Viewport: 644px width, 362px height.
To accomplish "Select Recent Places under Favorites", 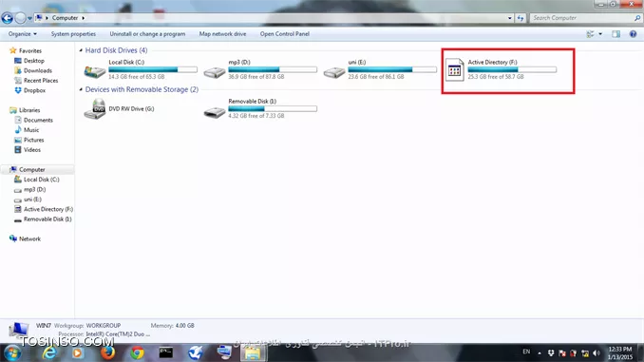I will (x=41, y=81).
